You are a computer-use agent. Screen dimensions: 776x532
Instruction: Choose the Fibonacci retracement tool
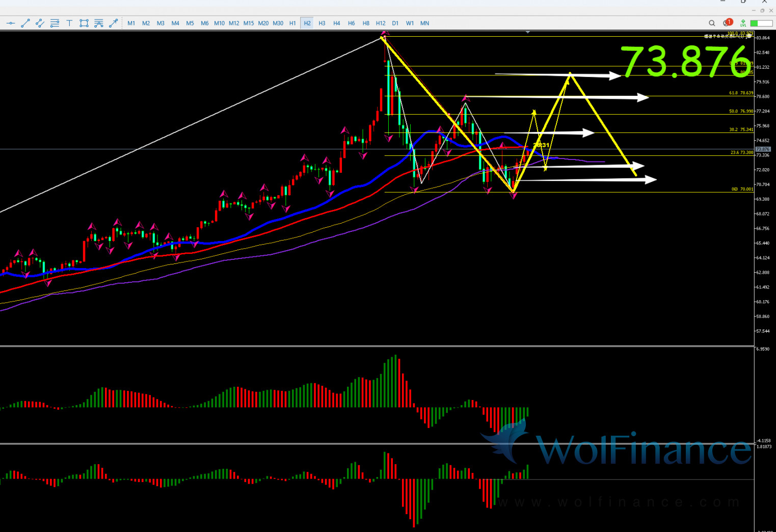pyautogui.click(x=55, y=23)
